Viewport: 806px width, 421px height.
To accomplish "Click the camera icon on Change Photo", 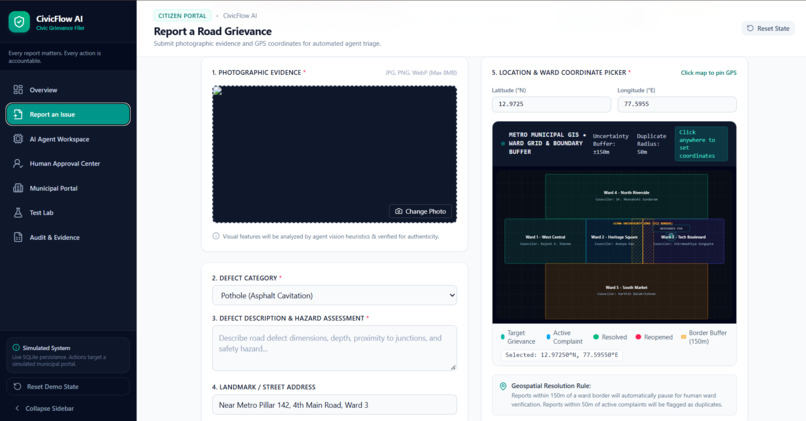I will [x=398, y=211].
